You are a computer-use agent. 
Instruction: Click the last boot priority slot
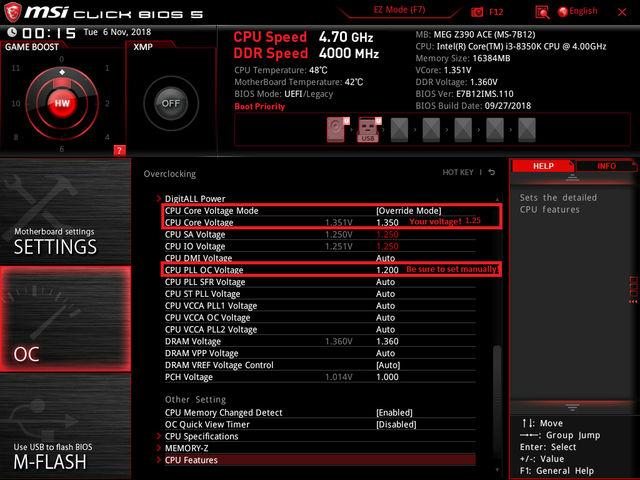(527, 129)
